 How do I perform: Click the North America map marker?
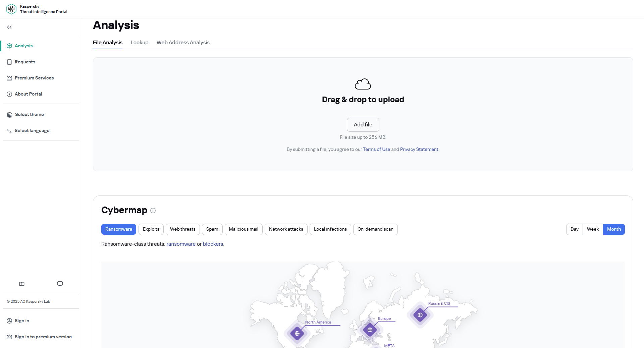tap(297, 333)
